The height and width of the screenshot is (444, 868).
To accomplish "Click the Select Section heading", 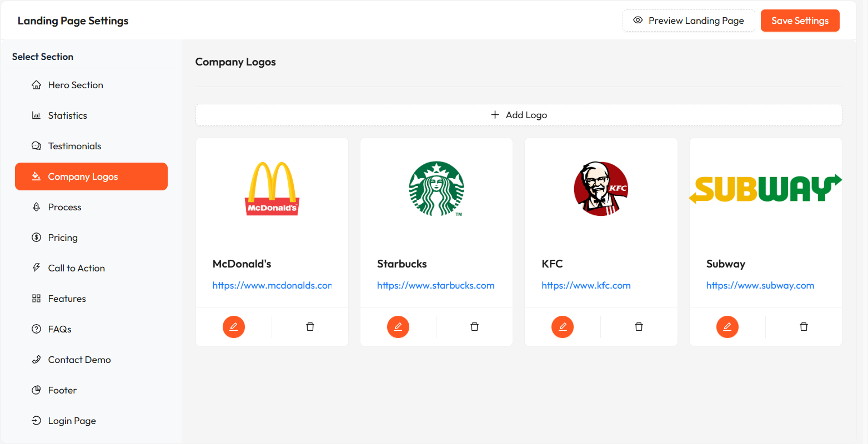I will coord(43,57).
